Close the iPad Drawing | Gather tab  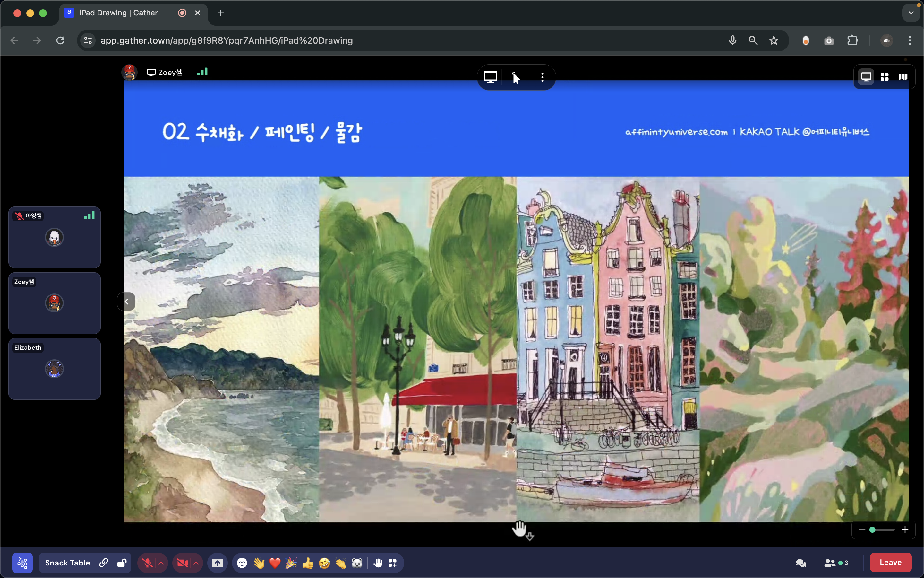point(197,13)
